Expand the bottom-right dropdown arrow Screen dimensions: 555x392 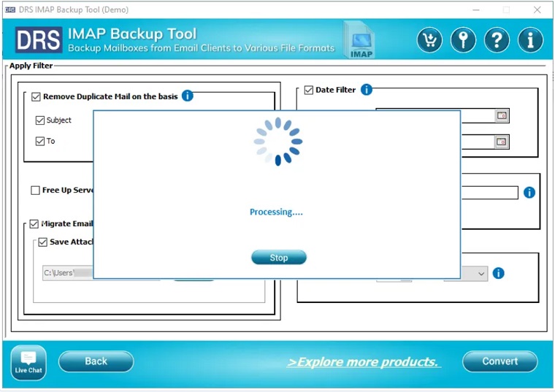click(481, 274)
